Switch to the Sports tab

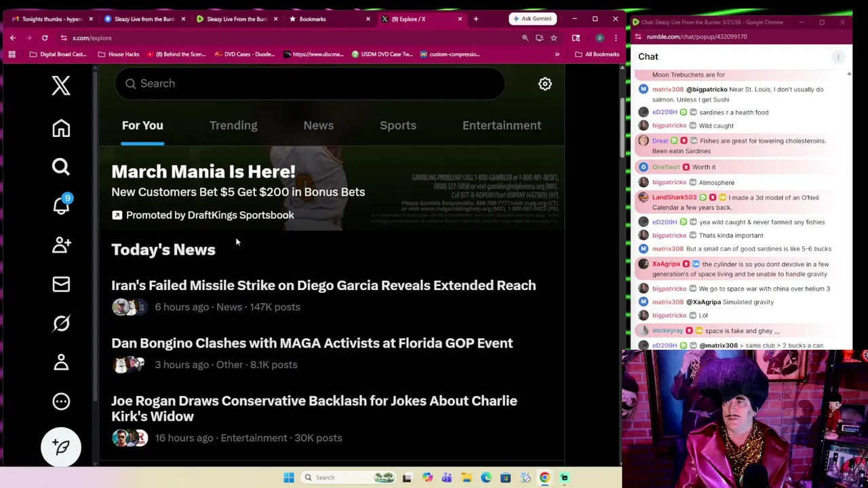(x=398, y=125)
